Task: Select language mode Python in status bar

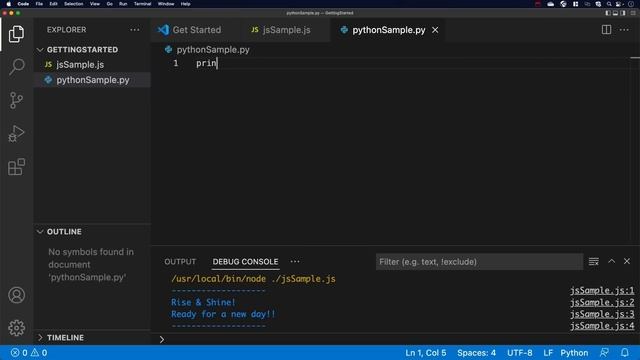Action: tap(574, 353)
